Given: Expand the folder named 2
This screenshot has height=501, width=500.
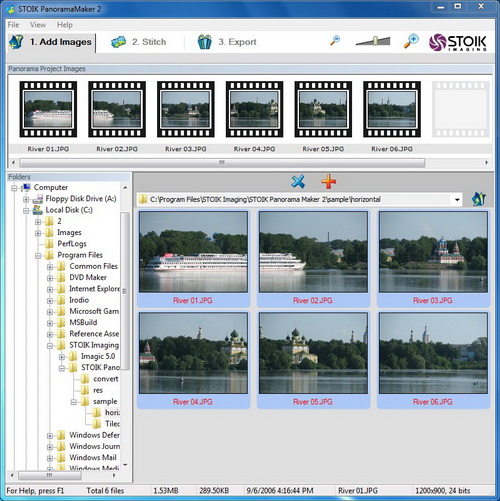Looking at the screenshot, I should coord(38,222).
